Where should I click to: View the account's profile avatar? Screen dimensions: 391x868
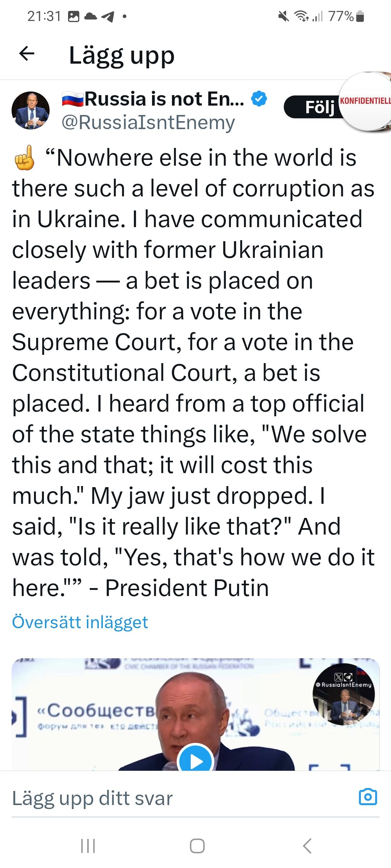[x=32, y=110]
